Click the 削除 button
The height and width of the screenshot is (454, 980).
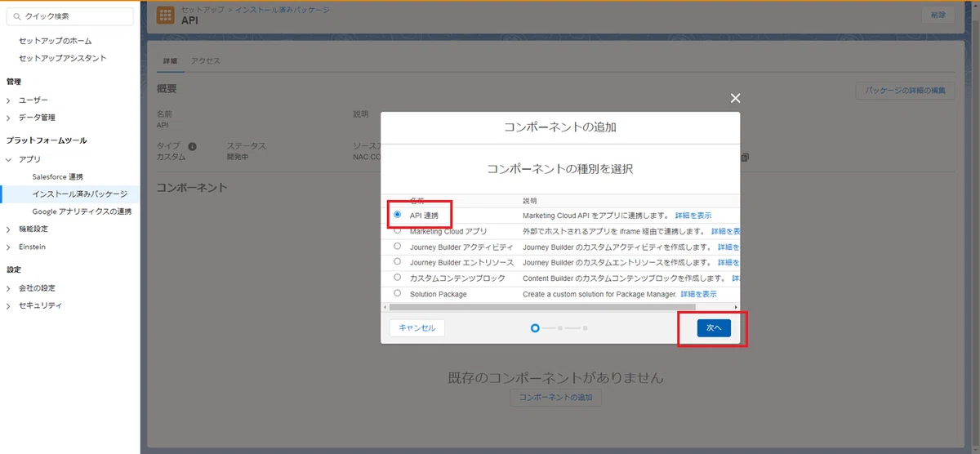tap(938, 15)
